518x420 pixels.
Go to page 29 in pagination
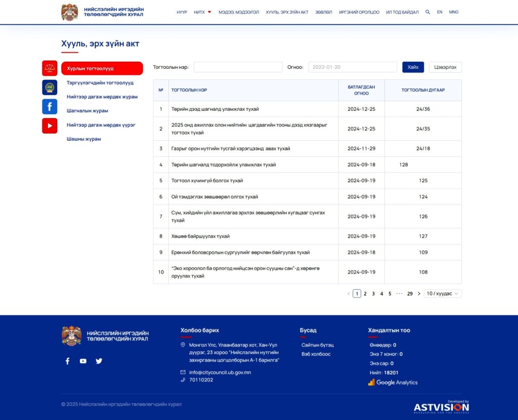click(410, 293)
